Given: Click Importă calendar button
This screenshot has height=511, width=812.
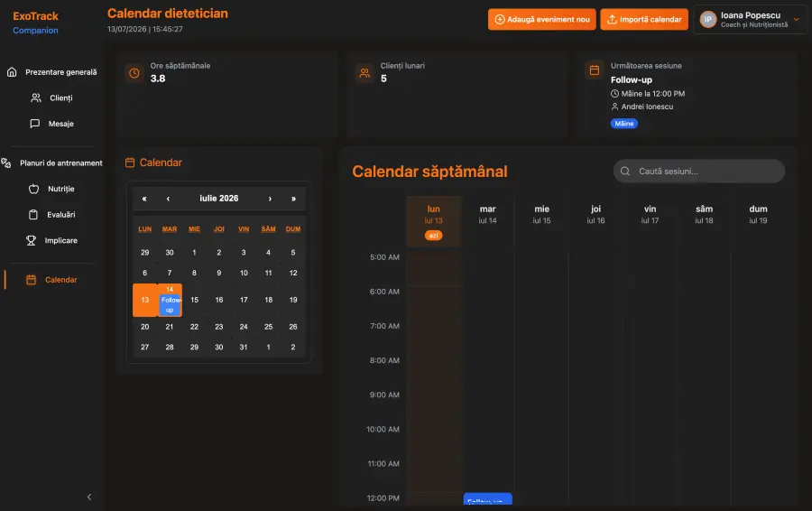Looking at the screenshot, I should (x=644, y=20).
